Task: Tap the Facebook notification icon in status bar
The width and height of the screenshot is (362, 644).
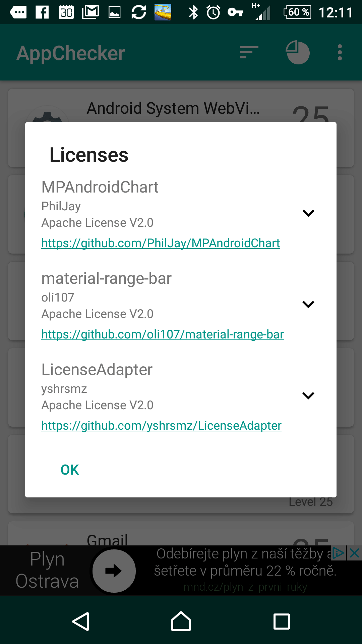Action: point(42,12)
